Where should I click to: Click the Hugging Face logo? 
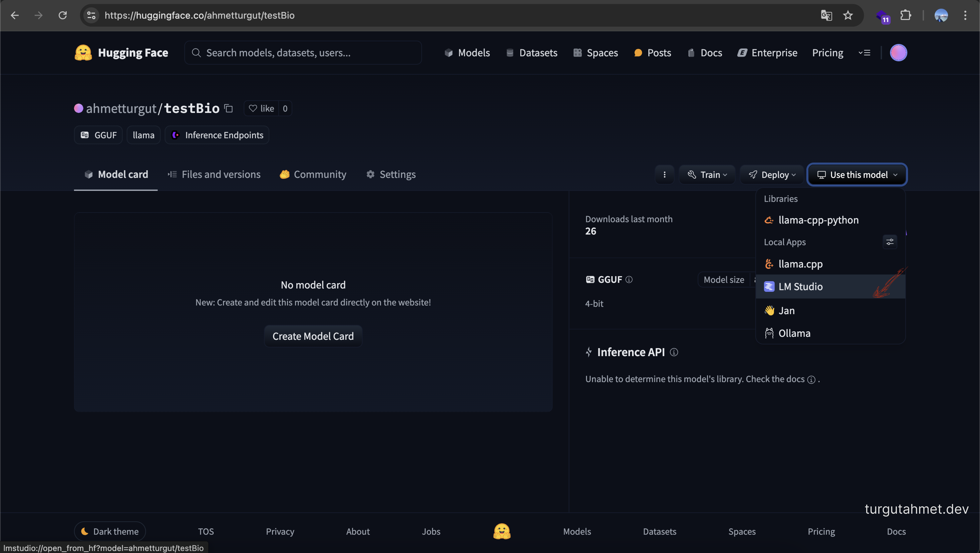coord(121,52)
